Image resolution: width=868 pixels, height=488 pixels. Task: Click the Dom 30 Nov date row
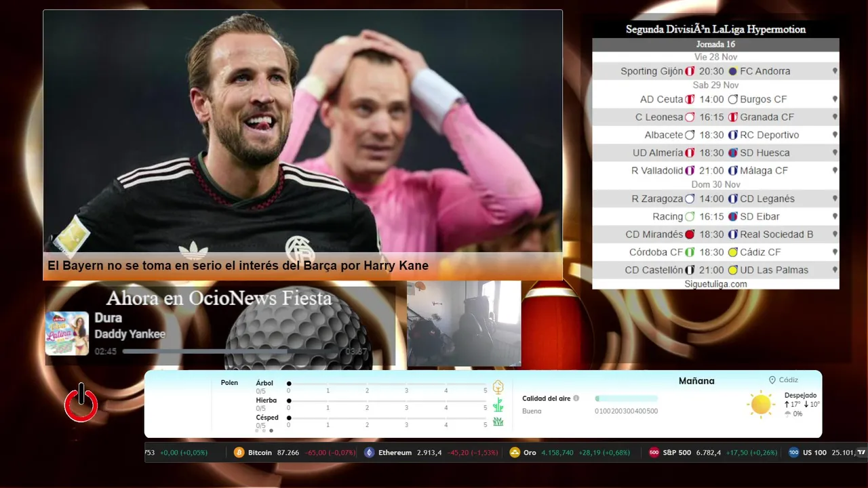715,184
